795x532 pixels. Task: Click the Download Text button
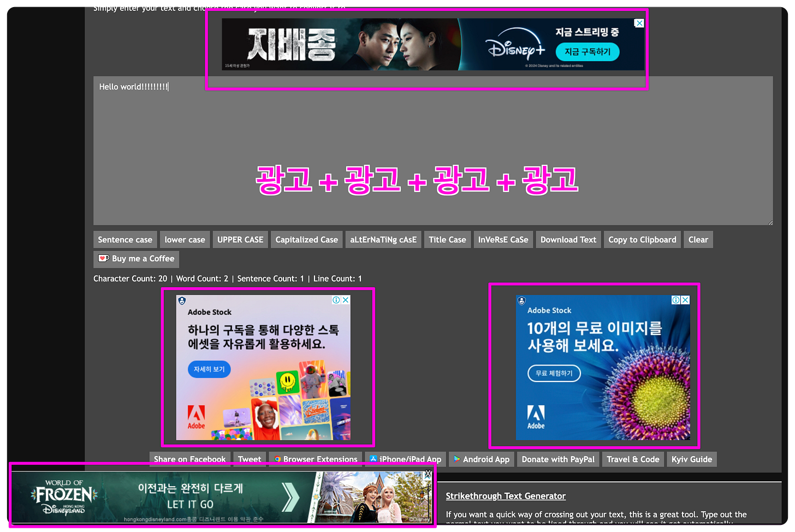[x=568, y=240]
